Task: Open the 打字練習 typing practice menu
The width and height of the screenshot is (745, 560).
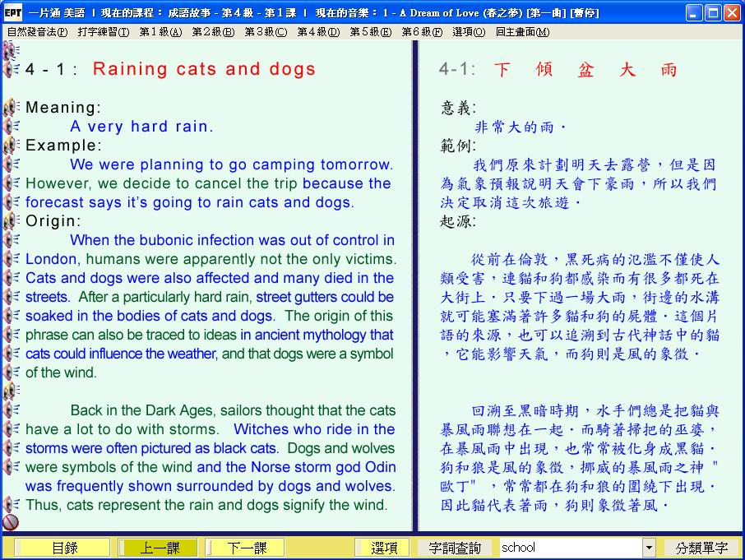Action: click(103, 32)
